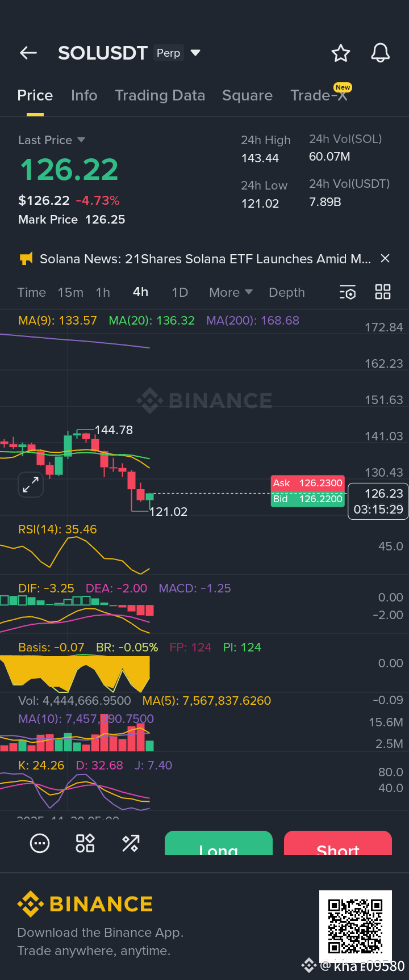The image size is (409, 980).
Task: Tap the Ask 126.2300 price tag
Action: click(x=307, y=483)
